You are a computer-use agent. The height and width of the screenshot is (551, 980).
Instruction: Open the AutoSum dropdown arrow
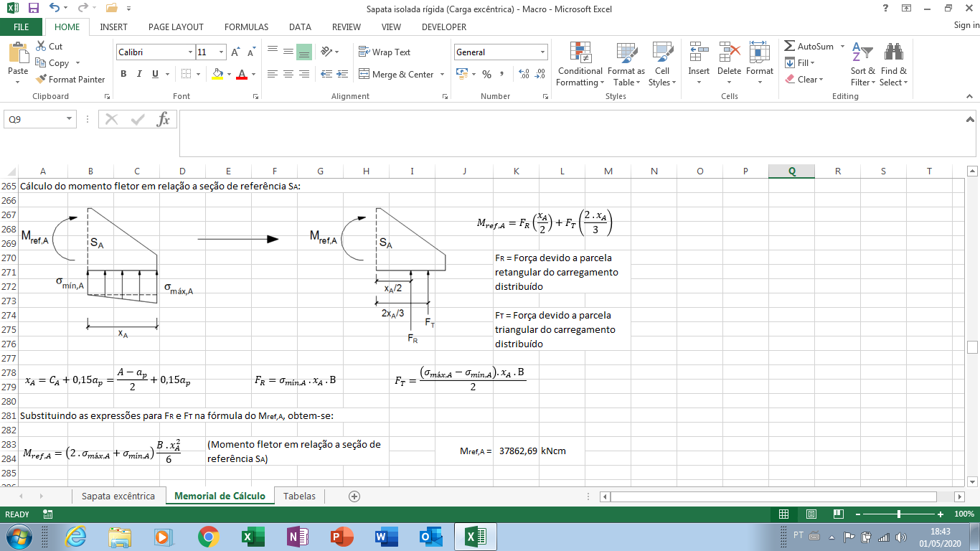[842, 47]
